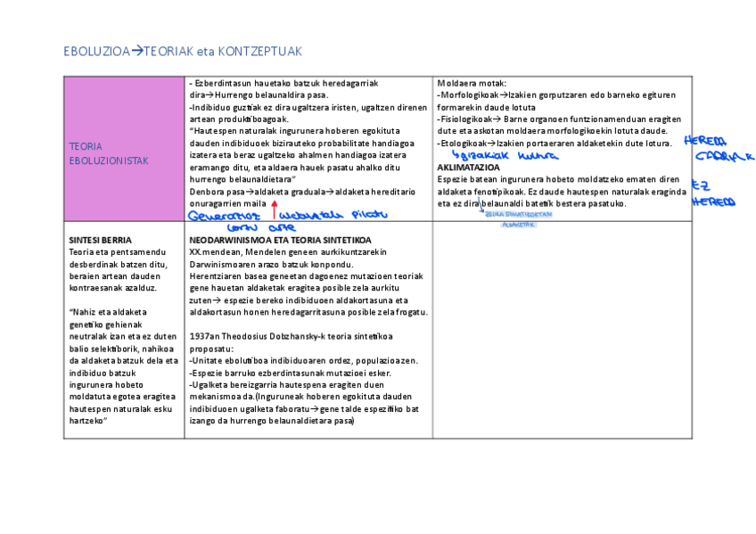
Task: Click the handwritten blue 'Generazioz' note
Action: pos(224,216)
